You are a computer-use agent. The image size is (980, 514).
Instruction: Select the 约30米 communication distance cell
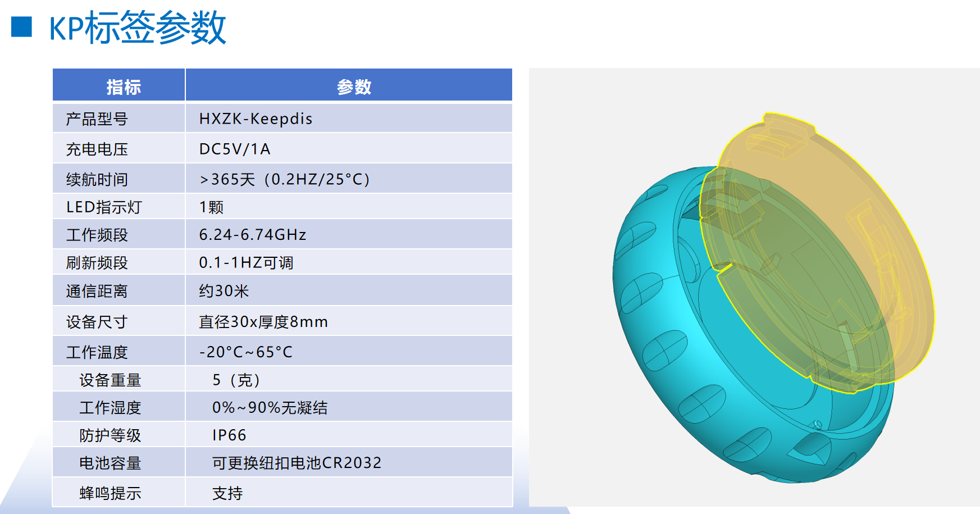(224, 291)
